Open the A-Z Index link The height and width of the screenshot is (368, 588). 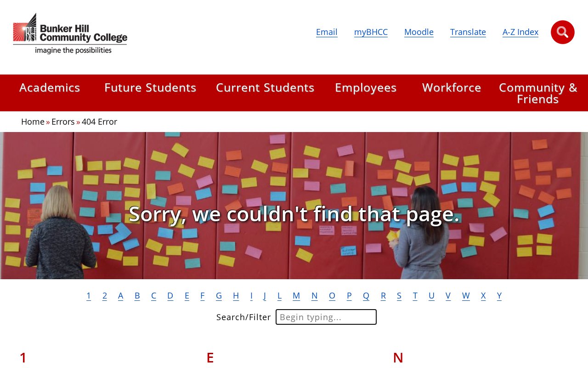click(x=520, y=32)
